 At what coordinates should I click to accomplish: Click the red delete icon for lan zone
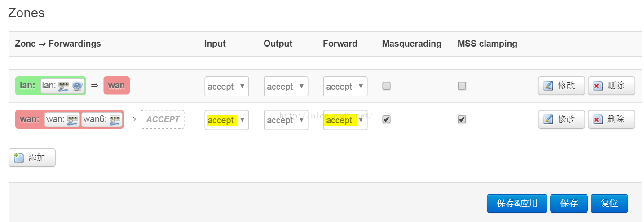[x=598, y=86]
